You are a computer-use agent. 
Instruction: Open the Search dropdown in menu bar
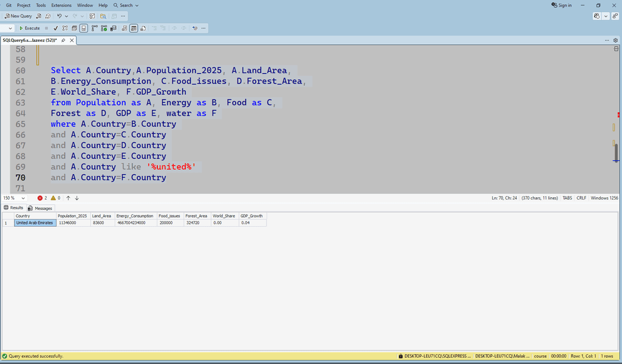pos(126,5)
